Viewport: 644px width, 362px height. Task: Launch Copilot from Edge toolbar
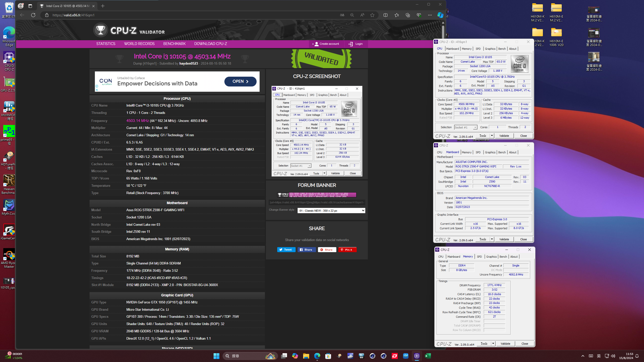pos(440,15)
